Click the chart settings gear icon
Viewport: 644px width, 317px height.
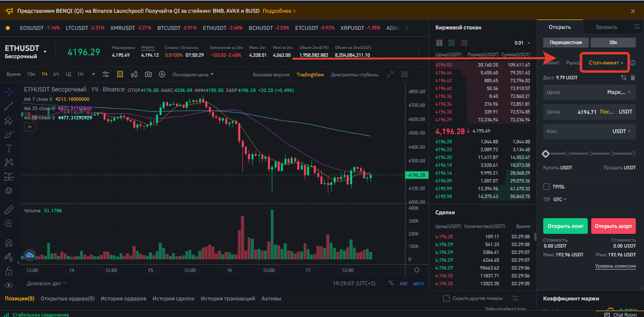coord(417,270)
